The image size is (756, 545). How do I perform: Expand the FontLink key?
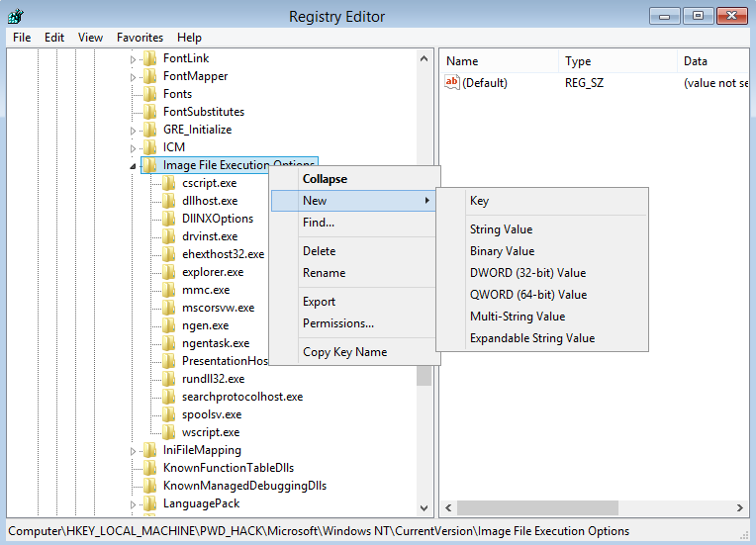pyautogui.click(x=133, y=59)
